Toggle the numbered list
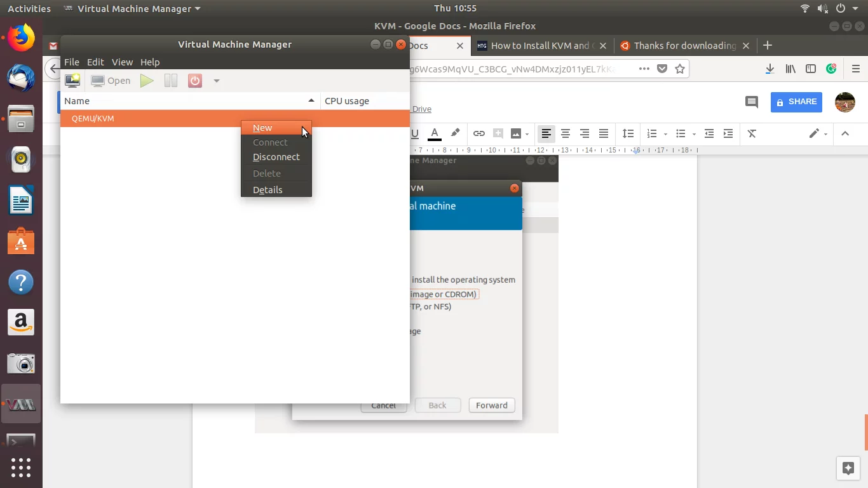The height and width of the screenshot is (488, 868). (x=651, y=133)
